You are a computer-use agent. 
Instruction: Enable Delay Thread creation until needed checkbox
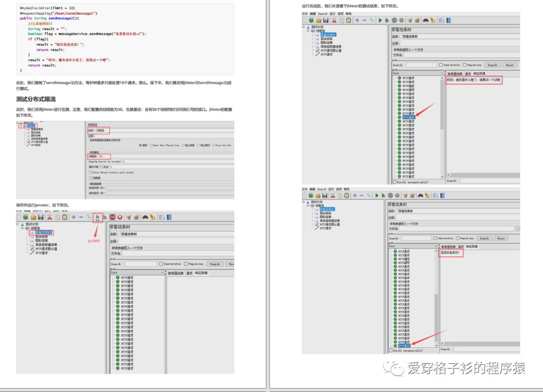click(x=92, y=172)
